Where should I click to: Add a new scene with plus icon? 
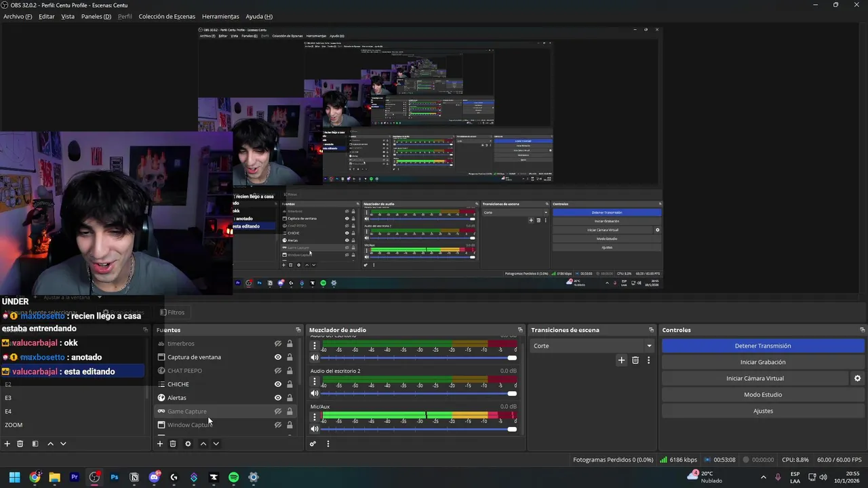tap(7, 444)
